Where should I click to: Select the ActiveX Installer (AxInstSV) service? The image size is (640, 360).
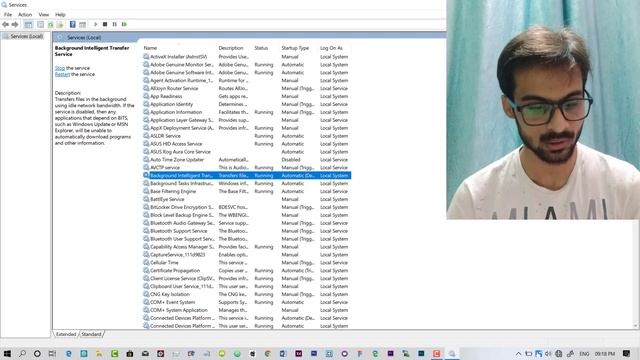point(247,57)
